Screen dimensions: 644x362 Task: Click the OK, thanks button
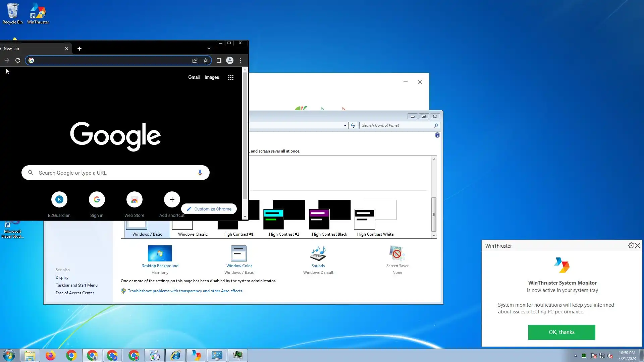[561, 332]
